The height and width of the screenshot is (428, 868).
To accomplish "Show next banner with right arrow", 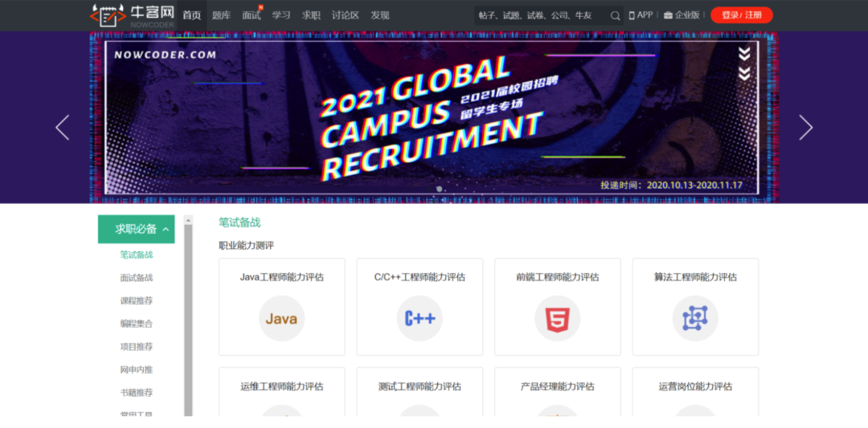I will [805, 128].
